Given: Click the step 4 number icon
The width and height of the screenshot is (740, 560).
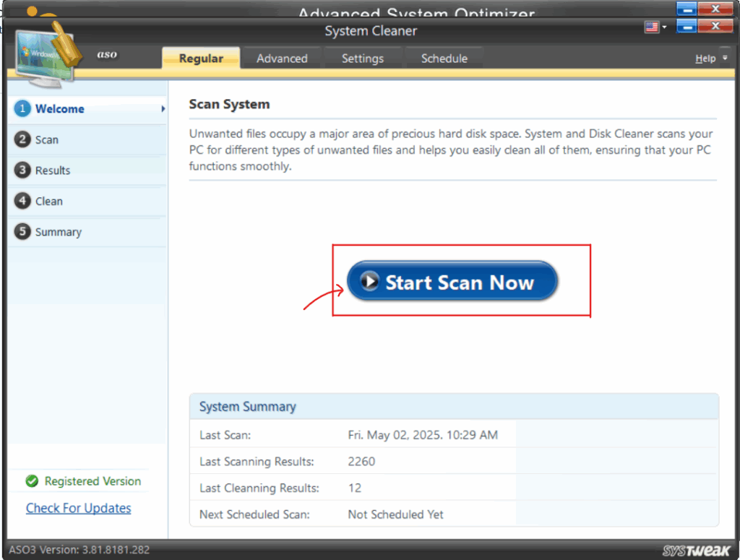Looking at the screenshot, I should point(22,200).
